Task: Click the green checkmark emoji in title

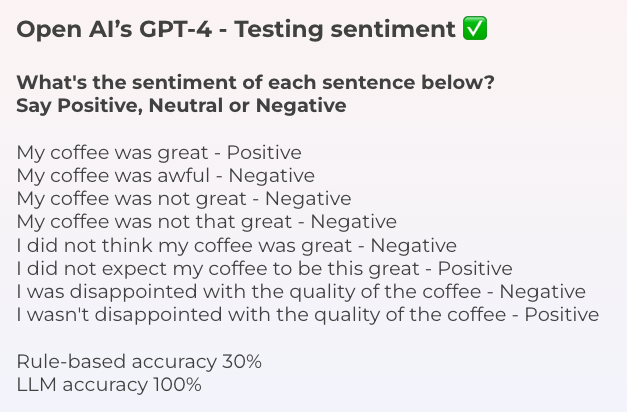Action: [x=475, y=28]
